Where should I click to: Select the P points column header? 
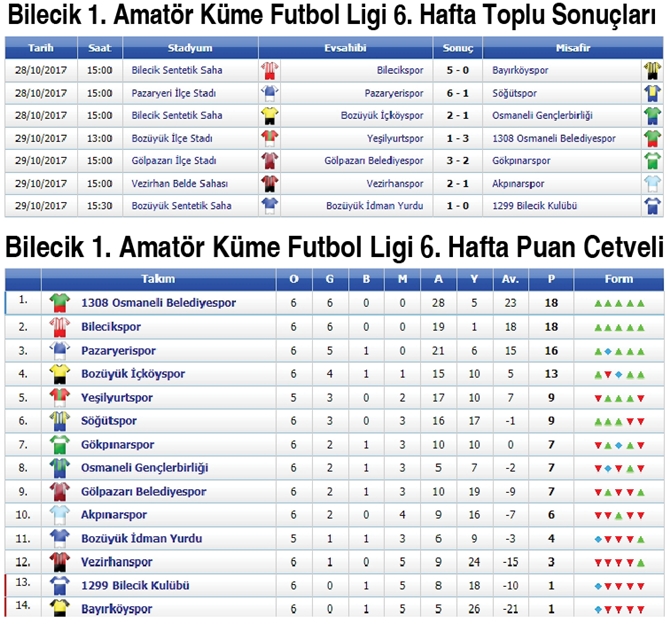tap(551, 279)
